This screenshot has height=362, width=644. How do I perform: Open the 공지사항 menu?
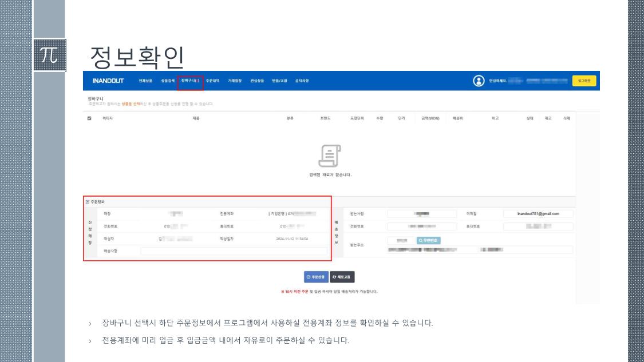click(302, 81)
